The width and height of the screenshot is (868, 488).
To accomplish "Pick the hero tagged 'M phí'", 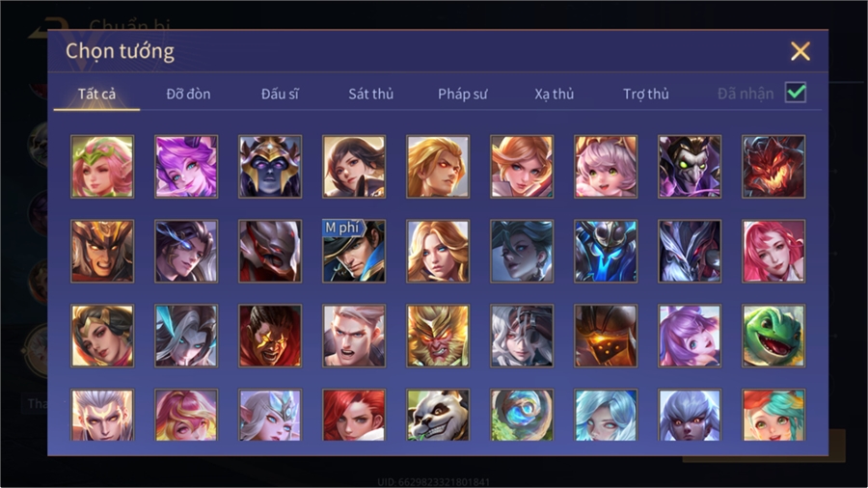I will pyautogui.click(x=354, y=251).
